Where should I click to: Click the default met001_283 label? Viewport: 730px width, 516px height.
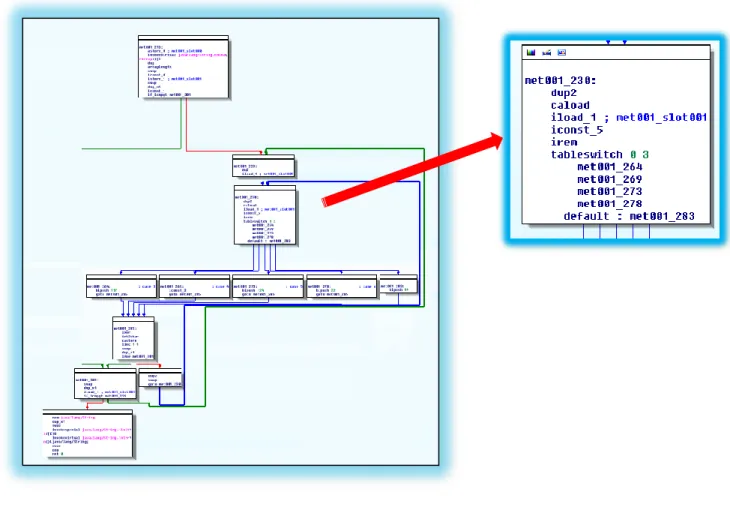(x=629, y=216)
